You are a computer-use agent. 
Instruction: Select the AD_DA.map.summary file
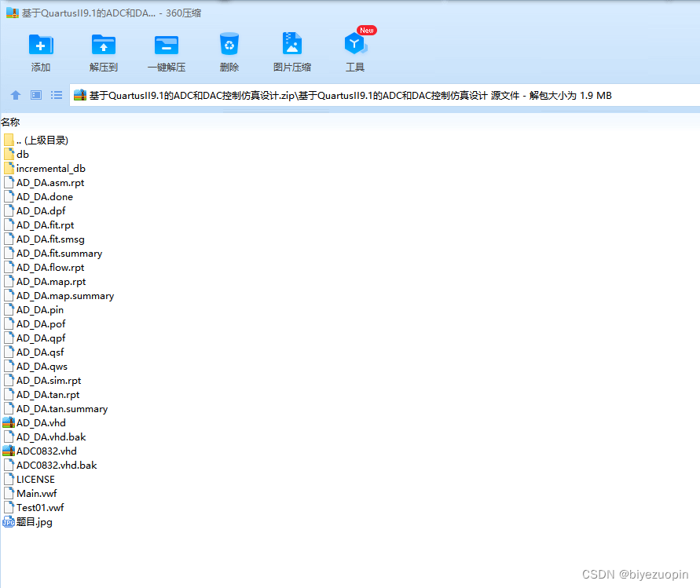[x=58, y=296]
